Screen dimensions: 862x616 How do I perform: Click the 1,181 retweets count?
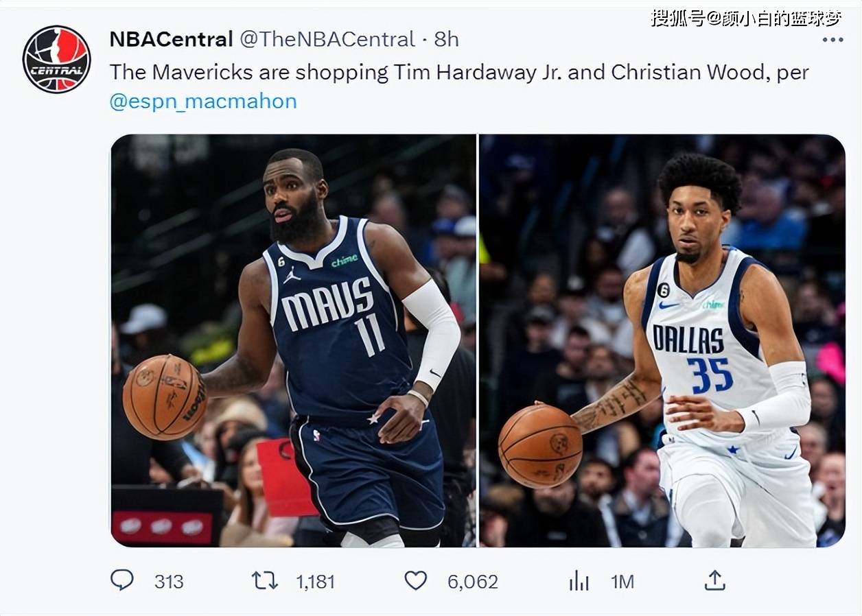tap(315, 582)
